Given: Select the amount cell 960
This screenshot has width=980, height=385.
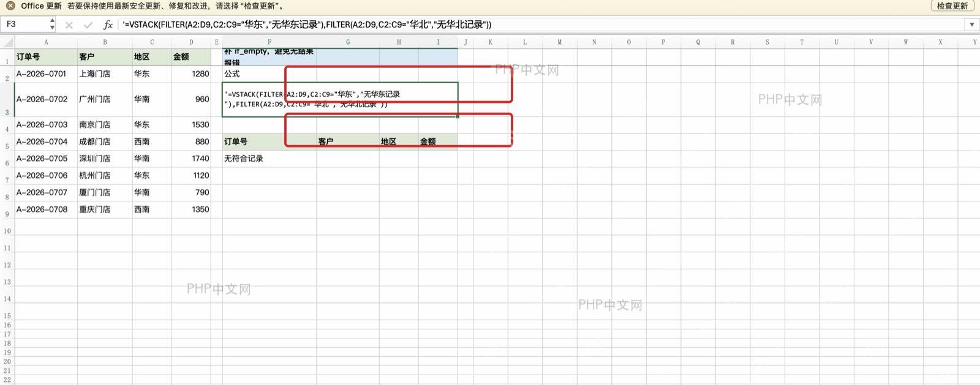Looking at the screenshot, I should click(191, 100).
